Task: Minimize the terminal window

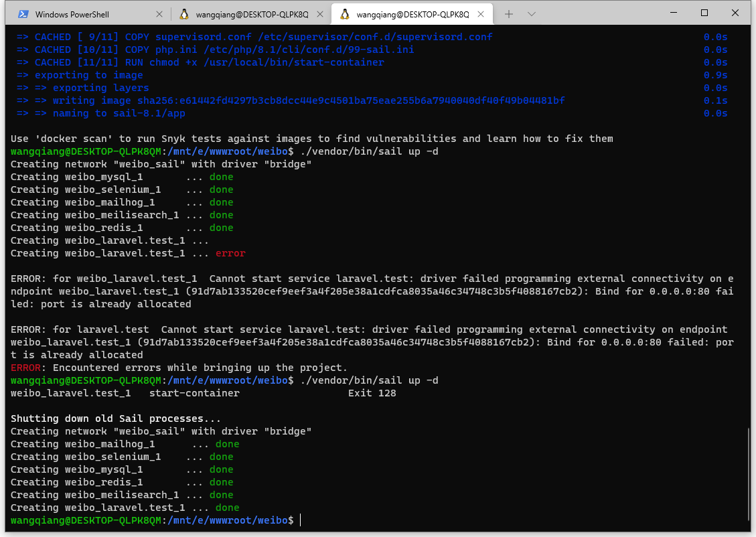Action: [x=674, y=13]
